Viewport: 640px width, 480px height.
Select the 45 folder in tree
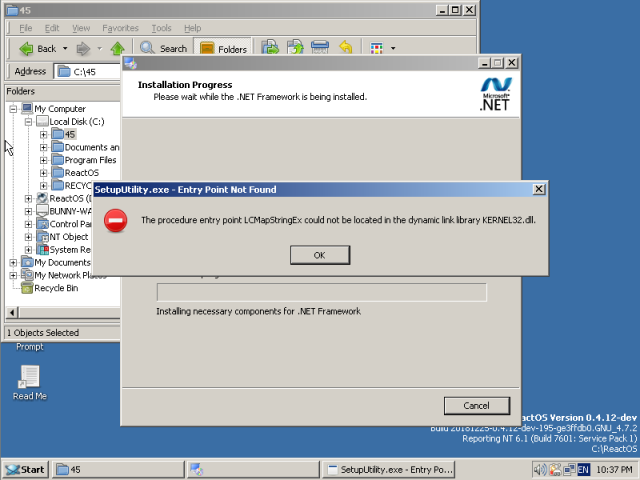70,134
